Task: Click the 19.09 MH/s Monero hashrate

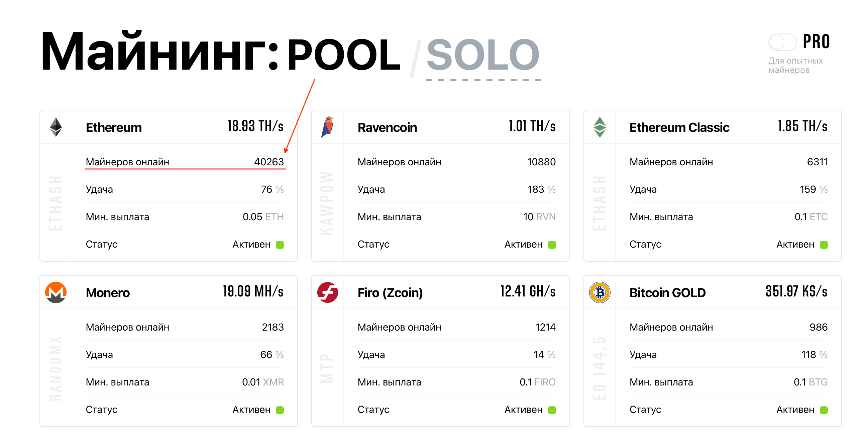Action: click(x=253, y=291)
